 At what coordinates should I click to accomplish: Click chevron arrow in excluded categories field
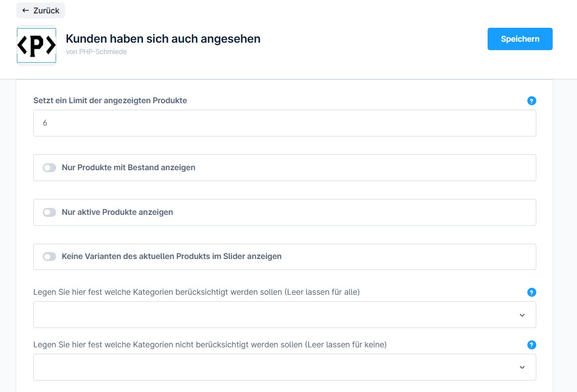(522, 367)
